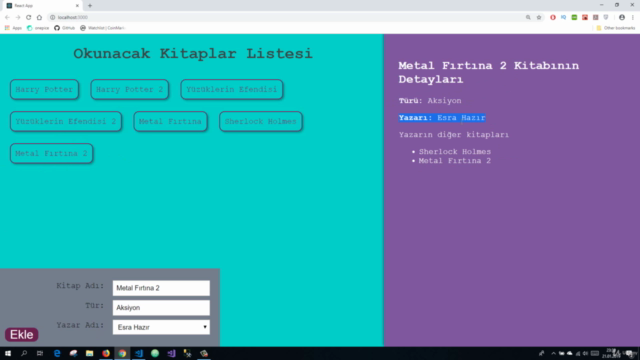Select the Metal Fırtına book button
The width and height of the screenshot is (640, 360).
pyautogui.click(x=170, y=121)
